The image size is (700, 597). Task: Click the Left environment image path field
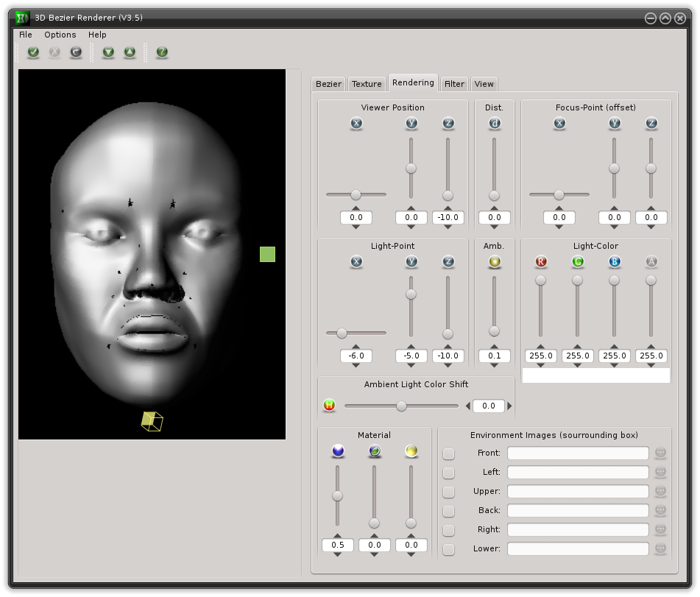(578, 473)
